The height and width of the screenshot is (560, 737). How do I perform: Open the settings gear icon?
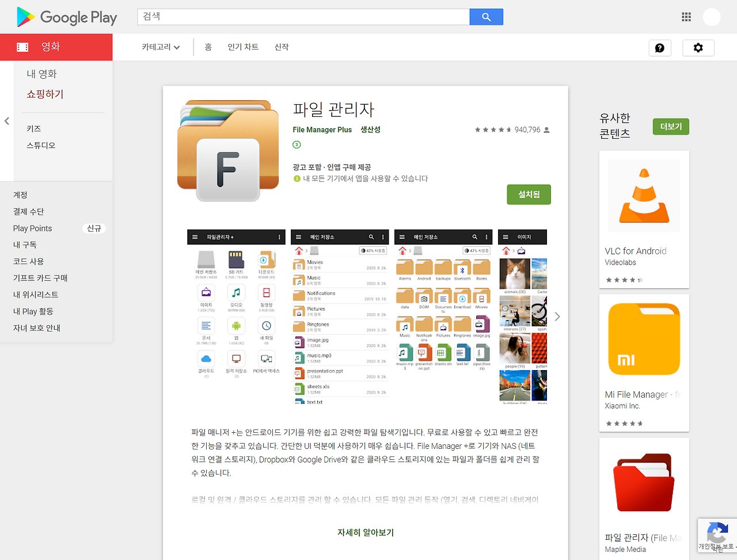[698, 48]
